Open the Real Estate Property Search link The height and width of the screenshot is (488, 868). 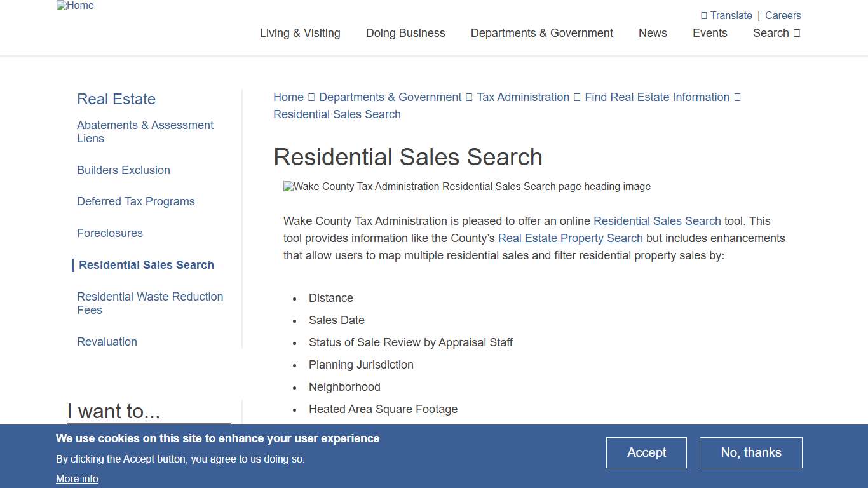click(570, 238)
